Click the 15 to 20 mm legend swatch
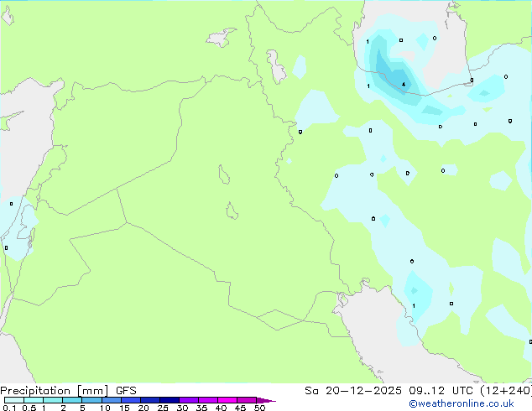The image size is (532, 411). [130, 400]
